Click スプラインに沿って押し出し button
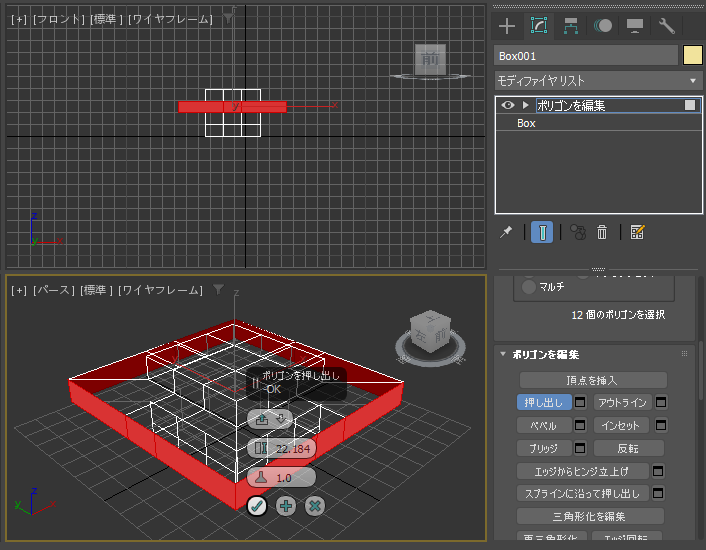 pos(583,493)
